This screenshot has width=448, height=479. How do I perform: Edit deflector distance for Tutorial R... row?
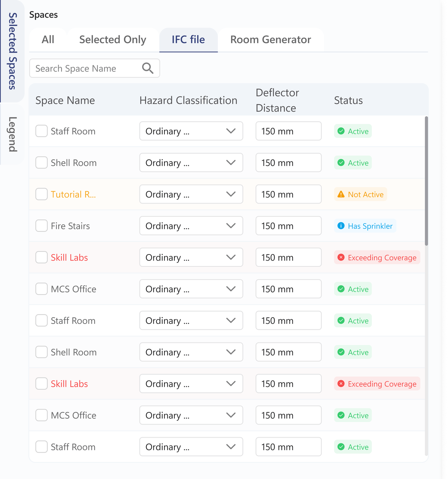pyautogui.click(x=288, y=194)
